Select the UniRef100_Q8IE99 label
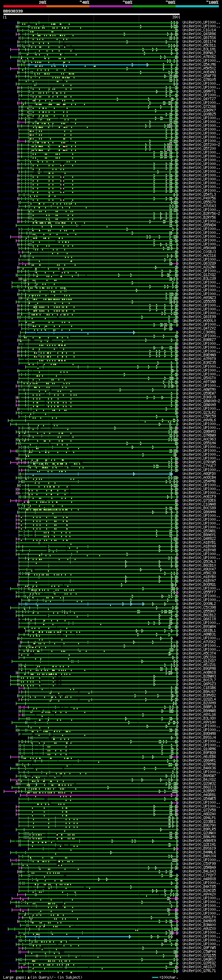The width and height of the screenshot is (222, 980). coord(199,317)
